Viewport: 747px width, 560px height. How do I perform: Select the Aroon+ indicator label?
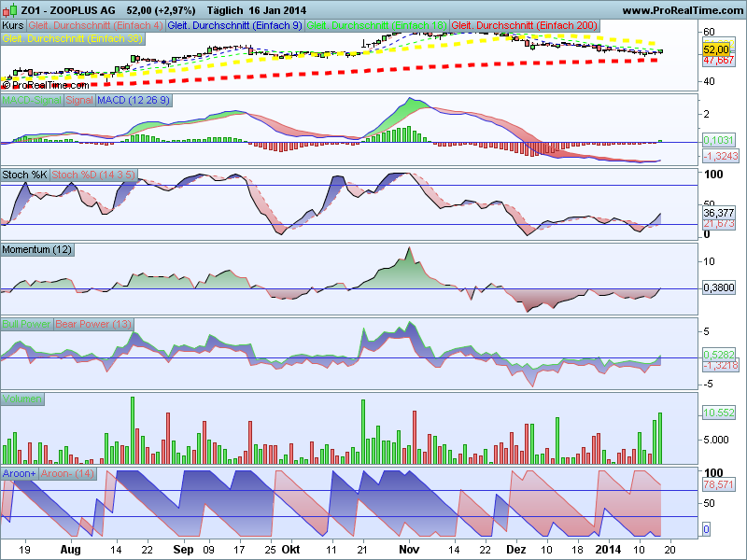click(20, 474)
